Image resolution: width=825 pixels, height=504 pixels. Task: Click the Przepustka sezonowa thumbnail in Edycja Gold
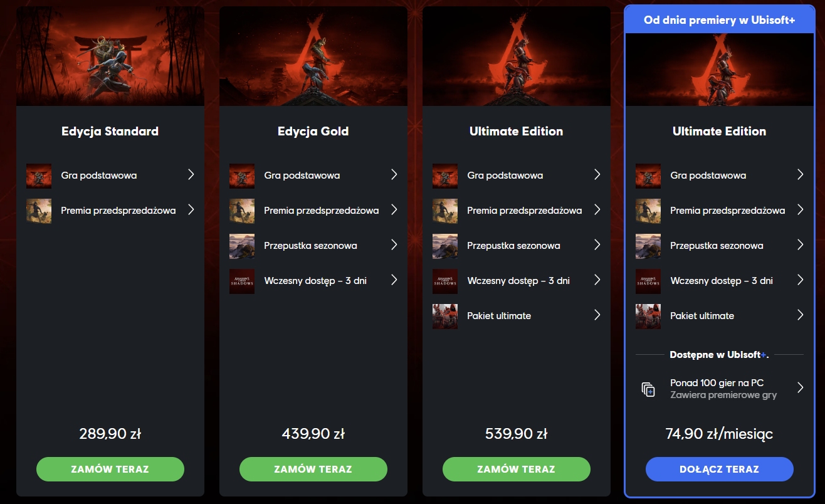point(242,246)
